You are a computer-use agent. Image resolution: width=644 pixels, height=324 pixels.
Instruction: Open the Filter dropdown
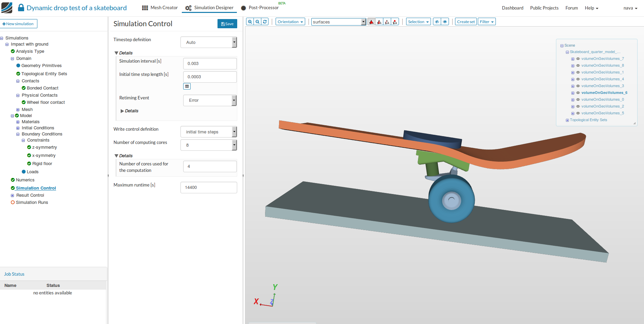[487, 22]
